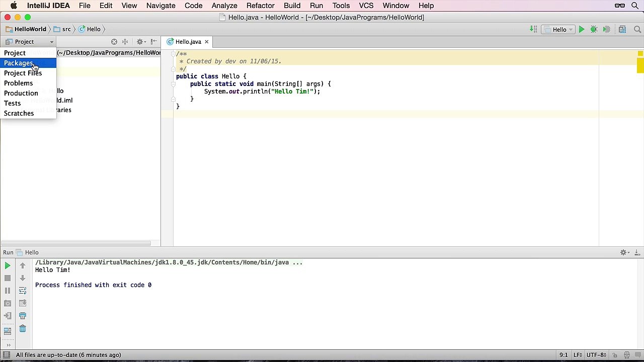Viewport: 644px width, 362px height.
Task: Click the yellow inspection status square
Action: [640, 53]
